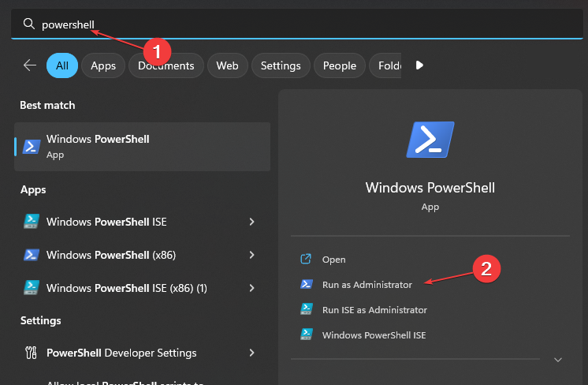Switch to the Settings filter tab
Viewport: 588px width, 385px height.
(x=281, y=65)
